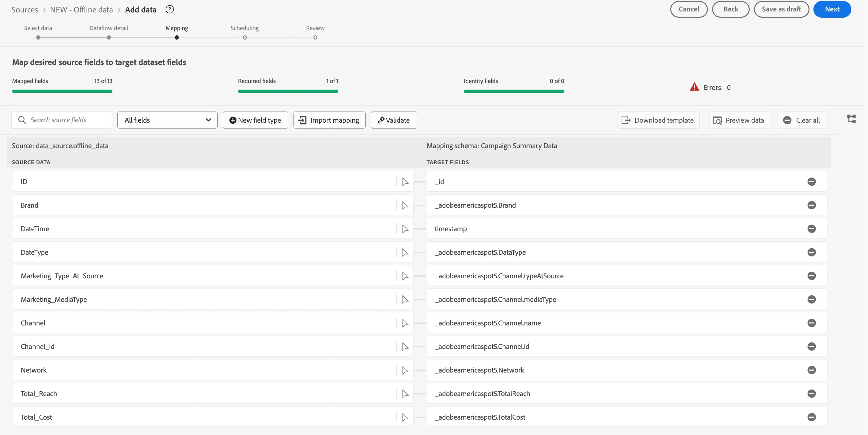Click New field type button
Screen dimensions: 868x435
coord(255,120)
